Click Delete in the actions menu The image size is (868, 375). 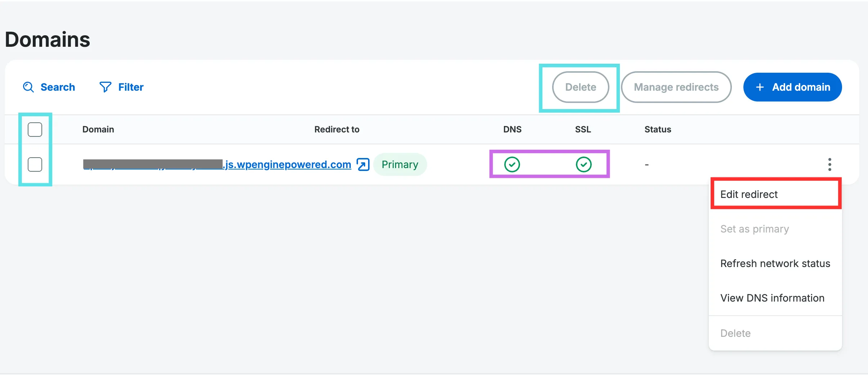[735, 333]
